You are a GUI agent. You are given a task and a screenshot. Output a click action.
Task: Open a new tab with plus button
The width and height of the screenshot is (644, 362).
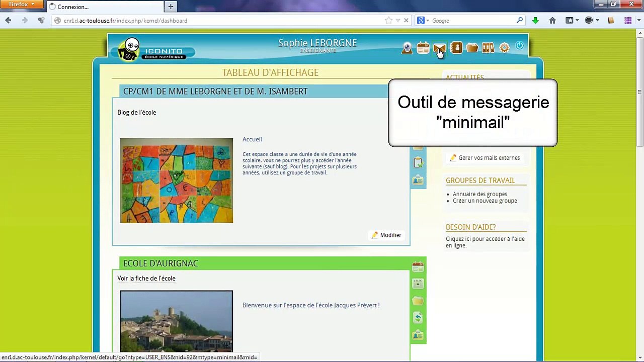point(171,7)
